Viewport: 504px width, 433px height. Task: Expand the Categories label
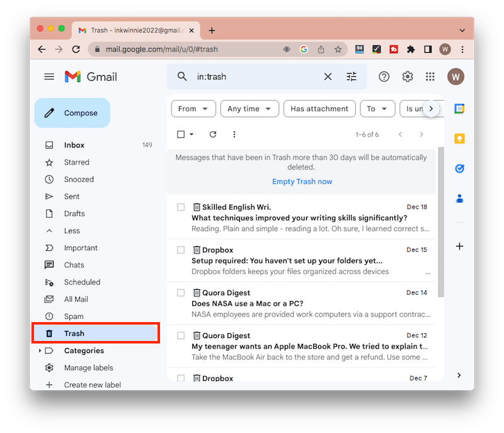pyautogui.click(x=40, y=350)
